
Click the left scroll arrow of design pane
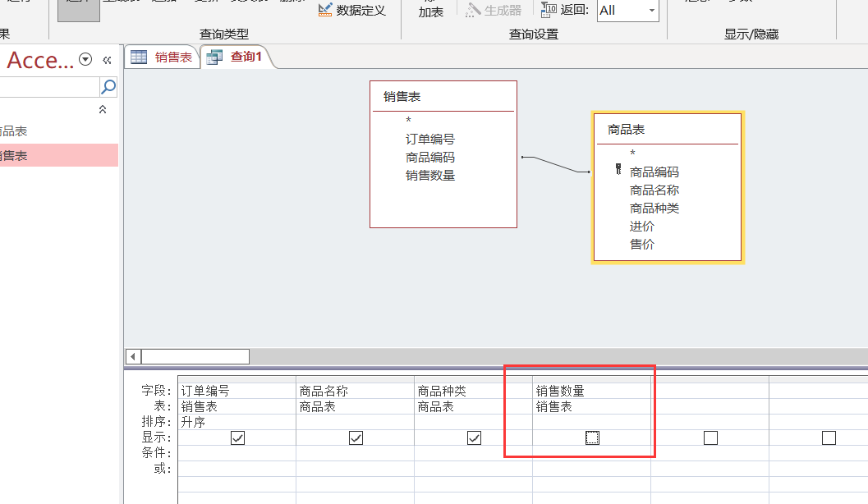pos(133,356)
